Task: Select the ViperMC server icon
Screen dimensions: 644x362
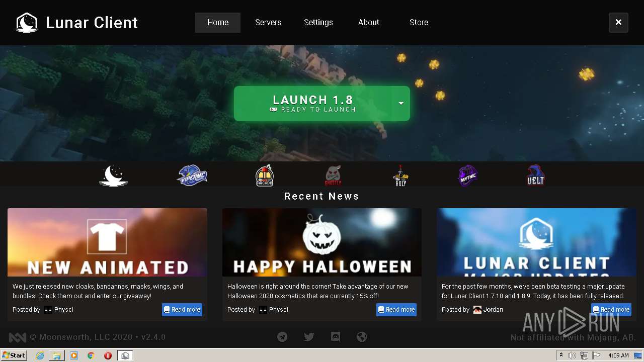Action: coord(192,176)
